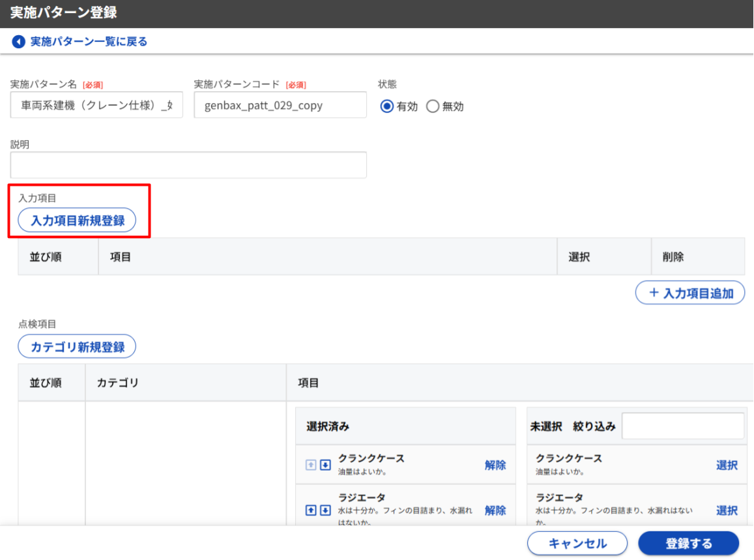Focus the 実施パターン名 text field
The width and height of the screenshot is (754, 560).
(x=96, y=105)
